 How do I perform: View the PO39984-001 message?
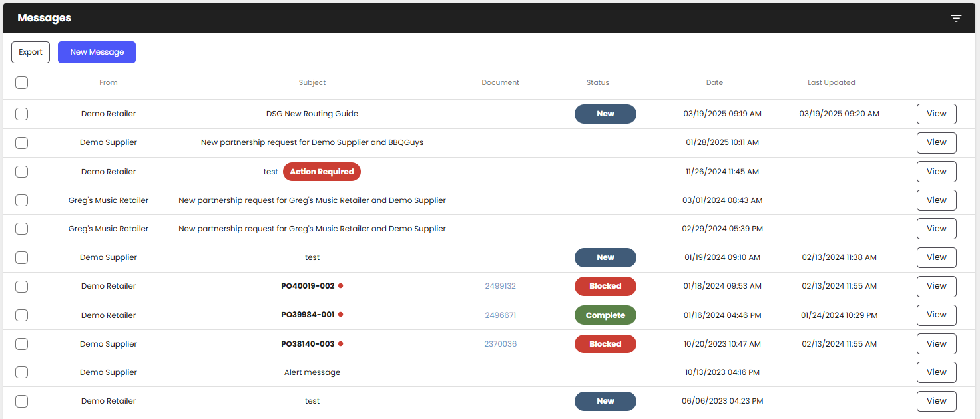coord(936,315)
